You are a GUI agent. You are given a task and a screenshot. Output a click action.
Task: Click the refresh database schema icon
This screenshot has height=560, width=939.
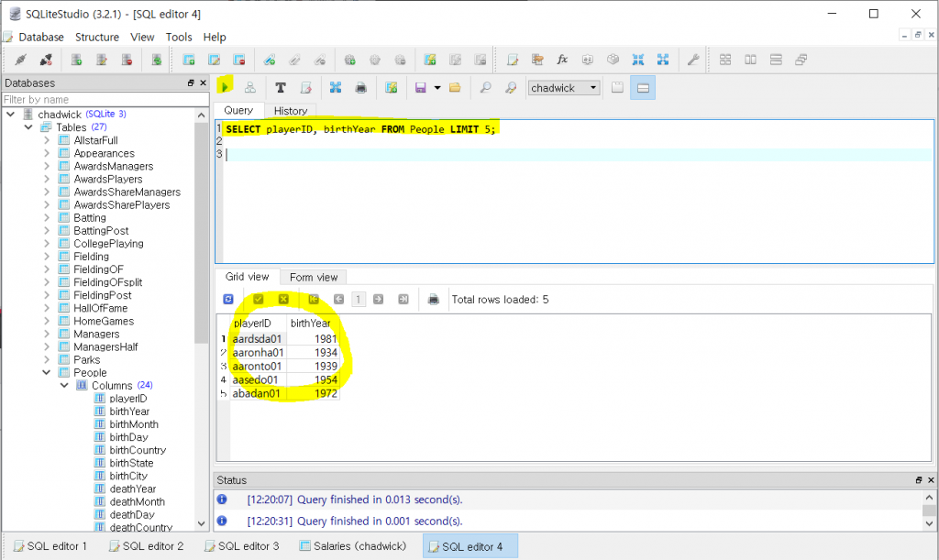tap(156, 60)
